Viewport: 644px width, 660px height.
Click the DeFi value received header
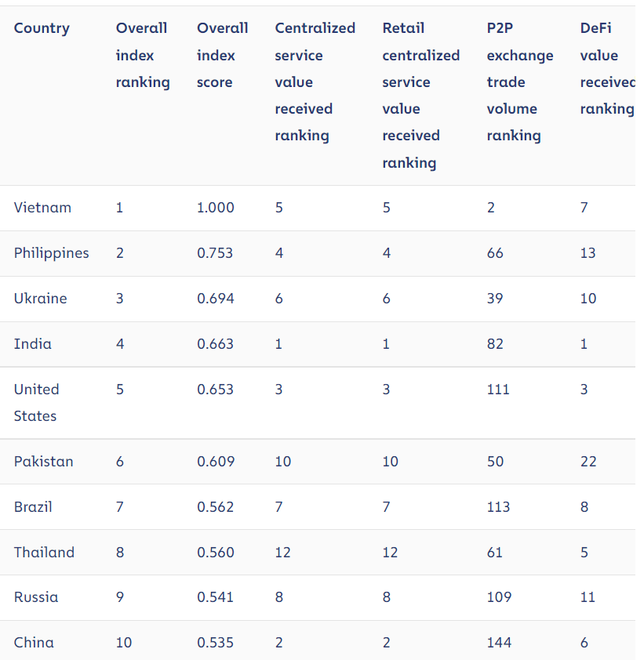tap(607, 69)
